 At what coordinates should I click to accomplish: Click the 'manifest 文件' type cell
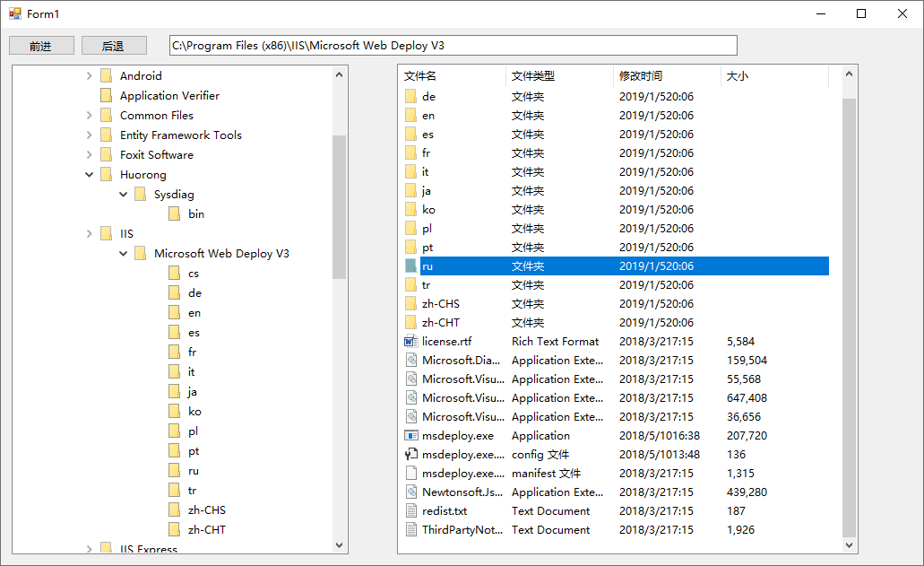(x=547, y=474)
